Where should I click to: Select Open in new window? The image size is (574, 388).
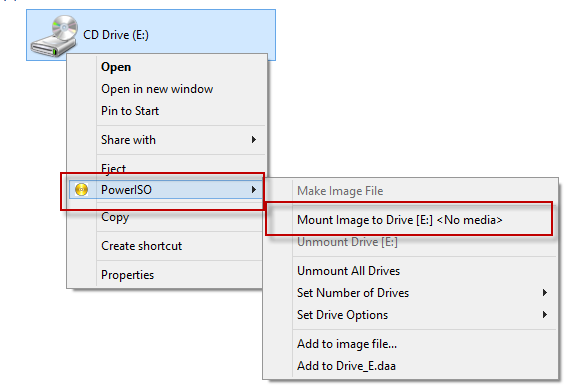(157, 89)
